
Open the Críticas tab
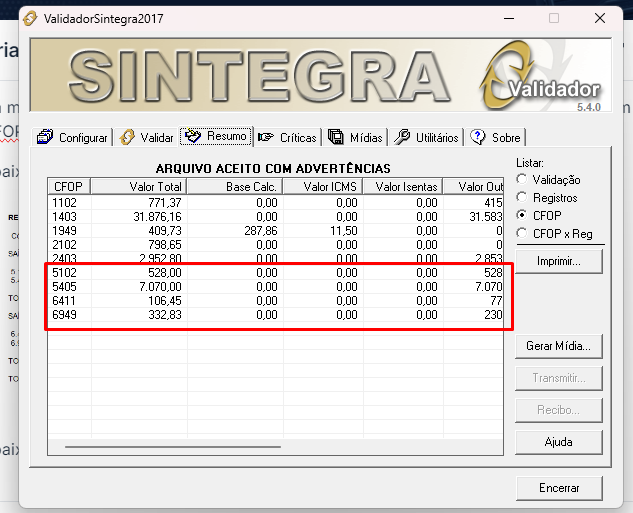[287, 137]
